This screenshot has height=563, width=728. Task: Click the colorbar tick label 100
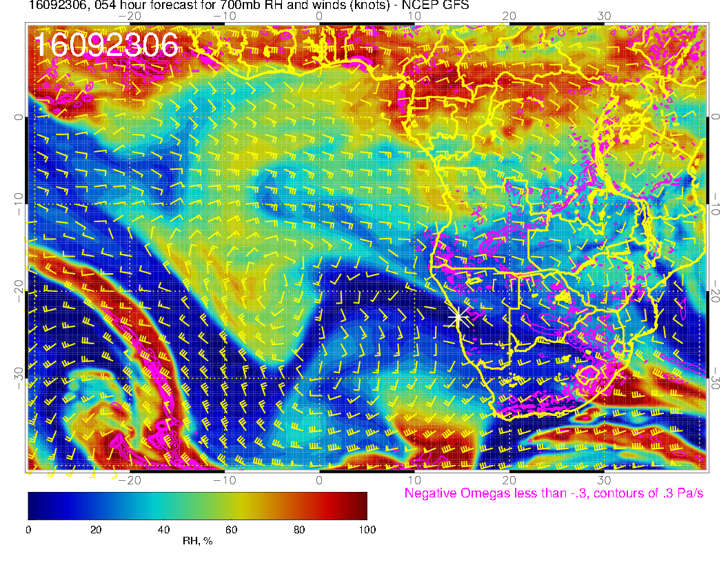[367, 530]
